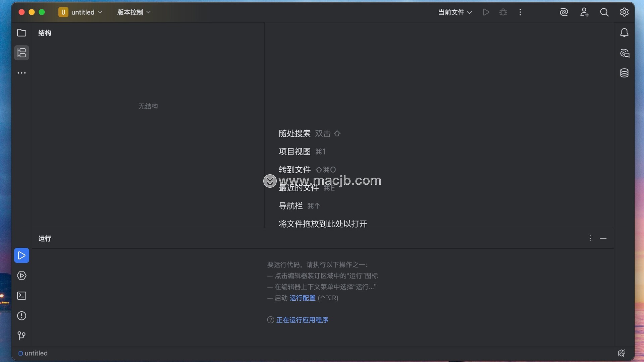Expand the 版本控制 dropdown menu
This screenshot has height=362, width=644.
[x=133, y=12]
